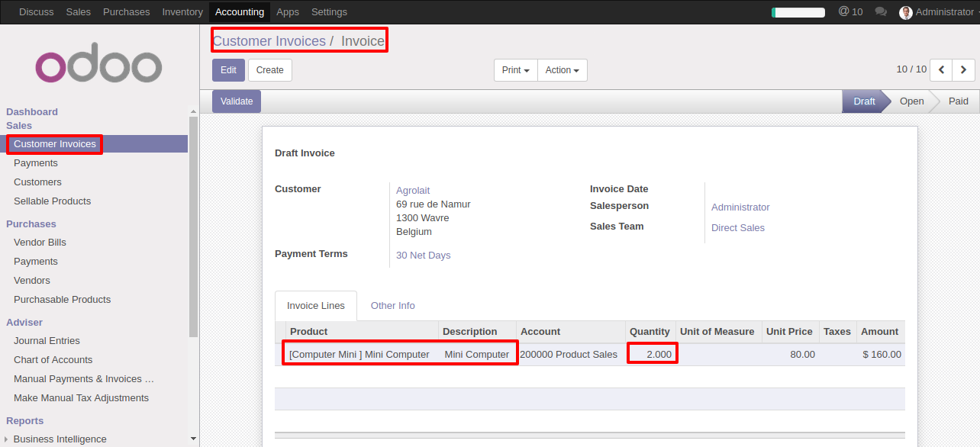Viewport: 980px width, 447px height.
Task: Expand the Business Intelligence menu
Action: pyautogui.click(x=60, y=439)
